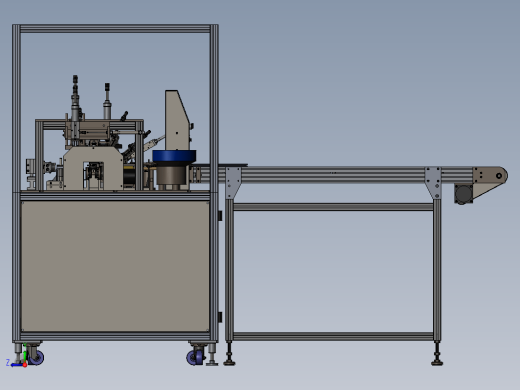520x390 pixels.
Task: Select the tallest pneumatic cylinder on the press
Action: pos(75,97)
